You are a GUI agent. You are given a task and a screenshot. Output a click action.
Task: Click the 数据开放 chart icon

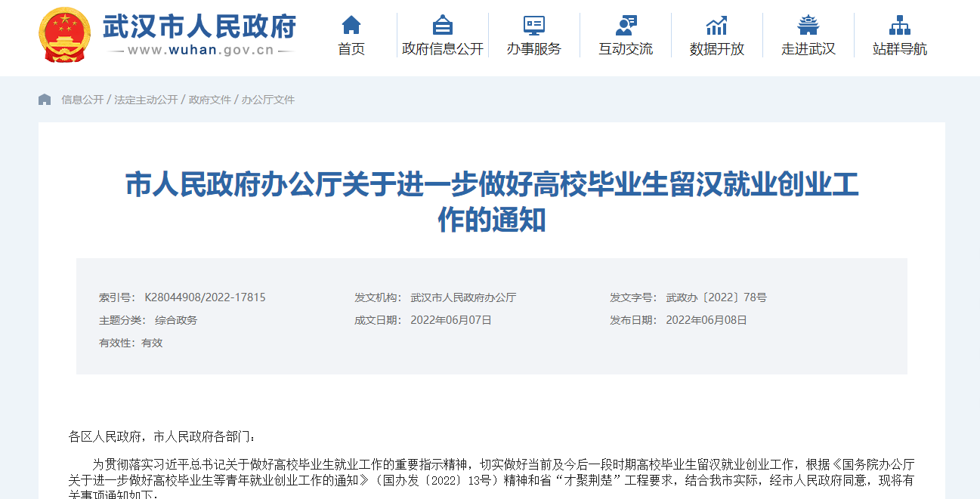coord(716,25)
